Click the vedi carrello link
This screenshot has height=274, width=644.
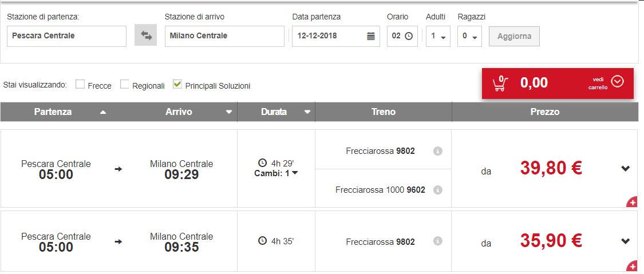(598, 84)
